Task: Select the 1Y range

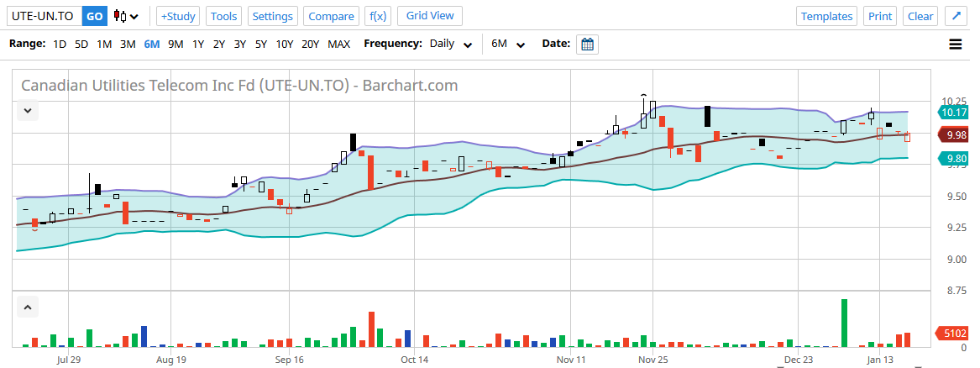Action: (x=198, y=44)
